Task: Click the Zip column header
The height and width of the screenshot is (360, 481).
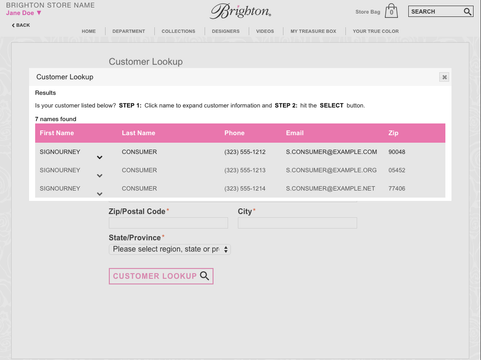Action: click(x=393, y=133)
